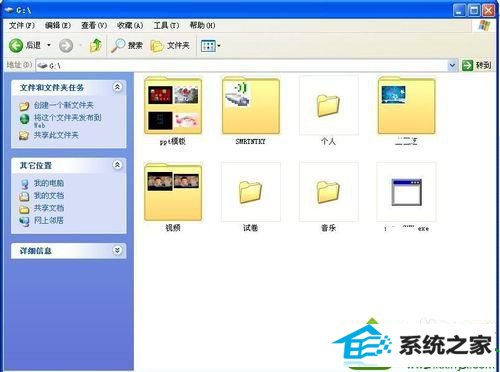Toggle the Folders pane button
This screenshot has height=372, width=500.
[x=170, y=45]
